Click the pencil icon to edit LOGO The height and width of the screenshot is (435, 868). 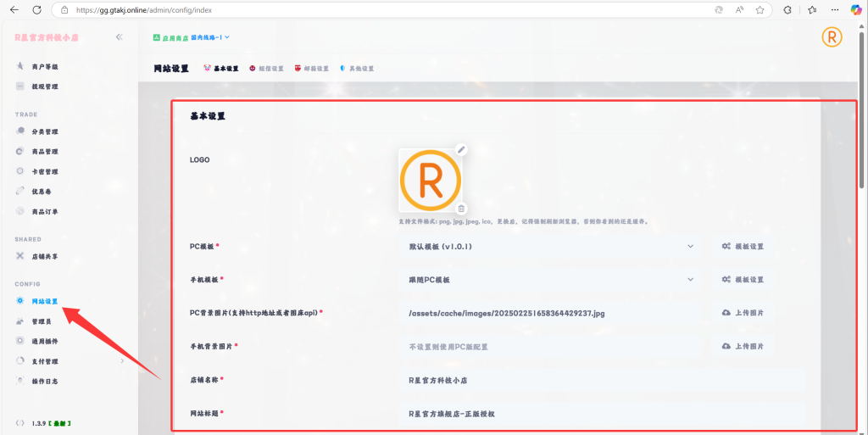point(461,149)
